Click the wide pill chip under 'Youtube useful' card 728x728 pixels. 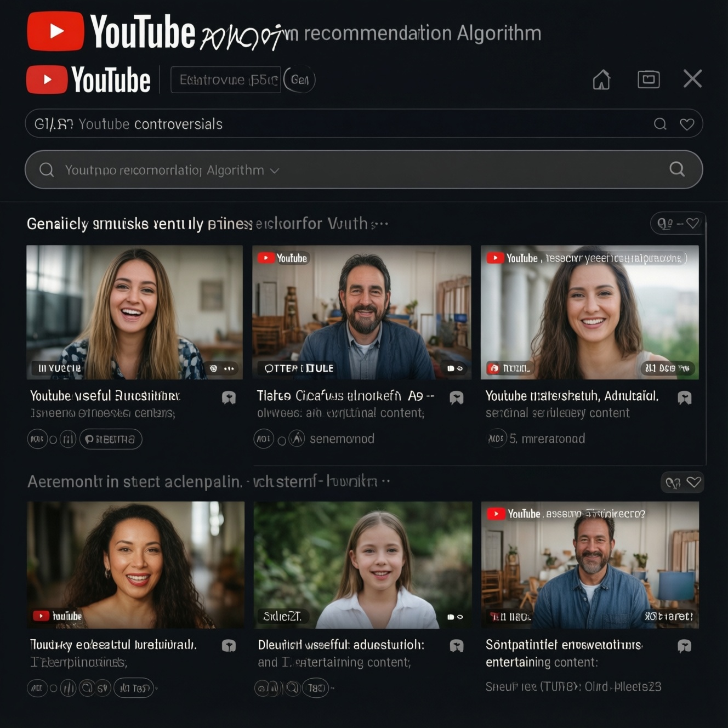point(111,439)
